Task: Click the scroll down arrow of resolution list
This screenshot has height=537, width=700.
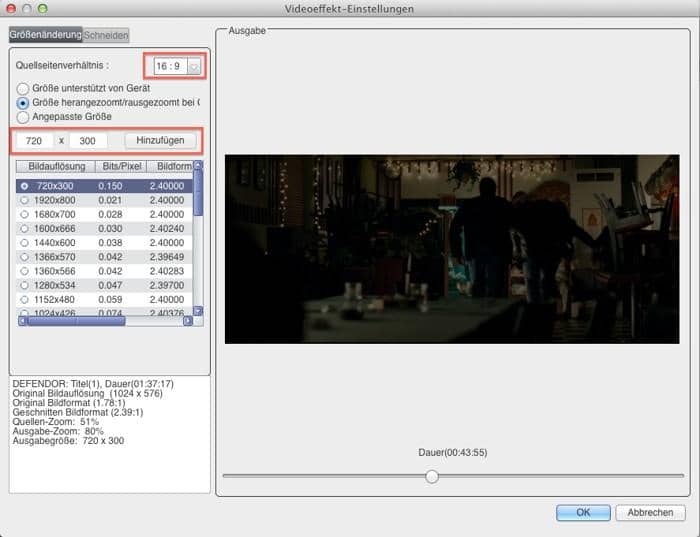Action: pos(198,311)
